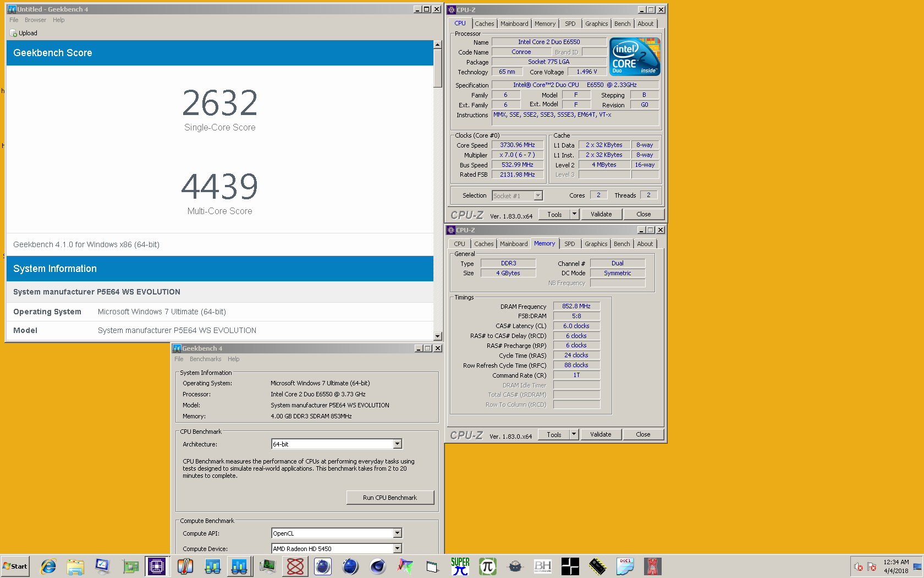Screen dimensions: 924x578
Task: Switch to CPU-Z purple chip taskbar icon
Action: coord(157,566)
